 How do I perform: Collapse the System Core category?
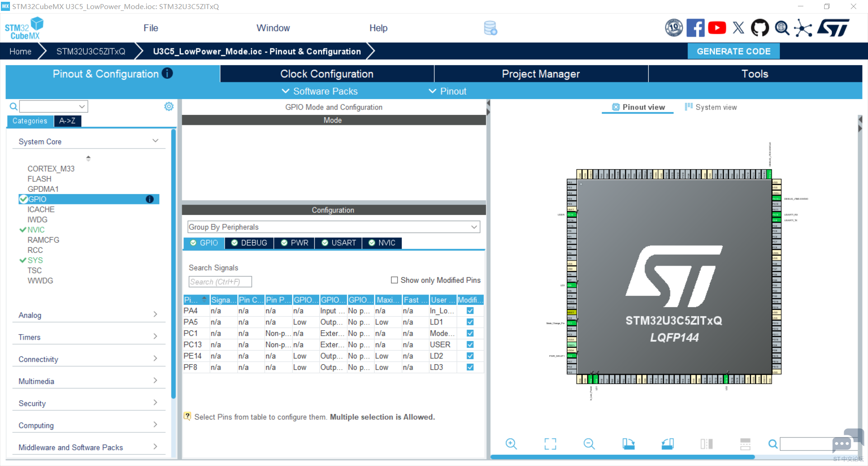pos(89,142)
